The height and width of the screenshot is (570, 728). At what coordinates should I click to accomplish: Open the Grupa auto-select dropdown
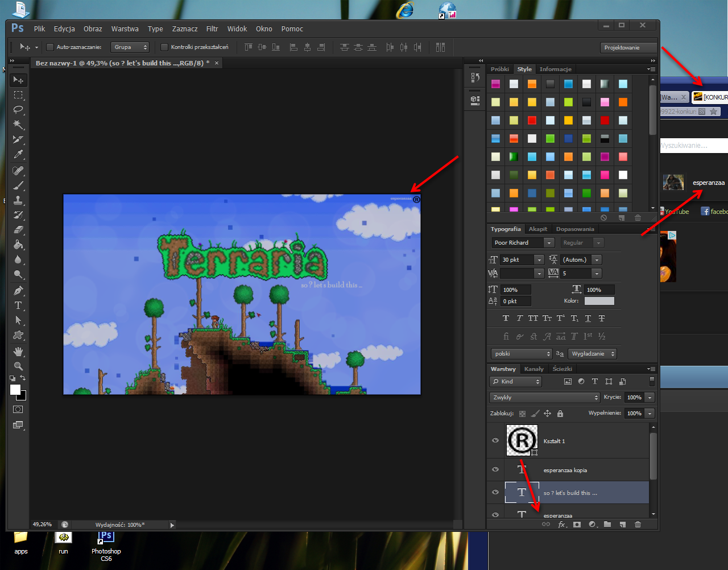[x=130, y=47]
